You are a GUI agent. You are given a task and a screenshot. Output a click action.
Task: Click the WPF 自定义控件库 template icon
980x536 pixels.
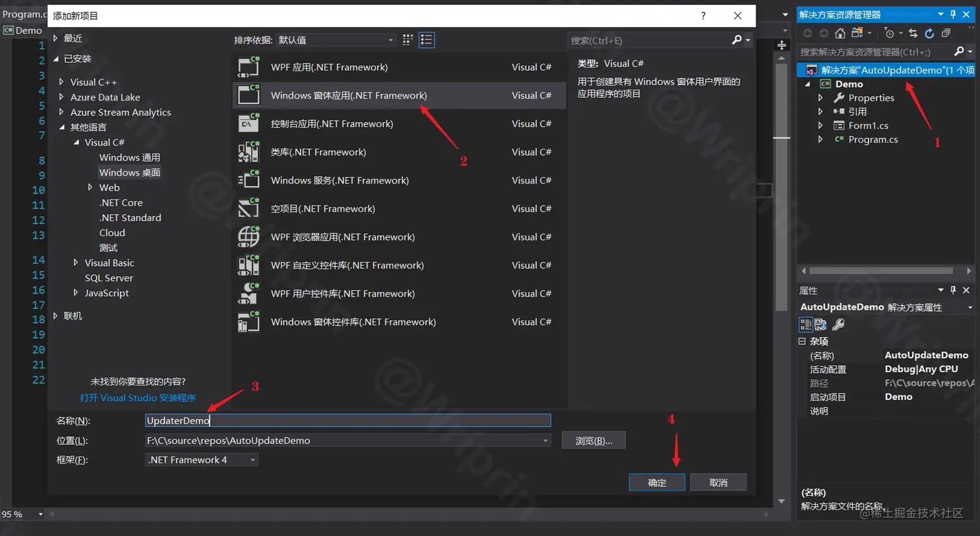[x=249, y=265]
